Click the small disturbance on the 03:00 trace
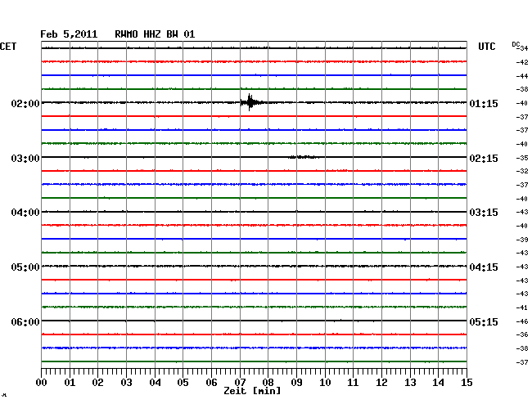The image size is (532, 404). 303,157
